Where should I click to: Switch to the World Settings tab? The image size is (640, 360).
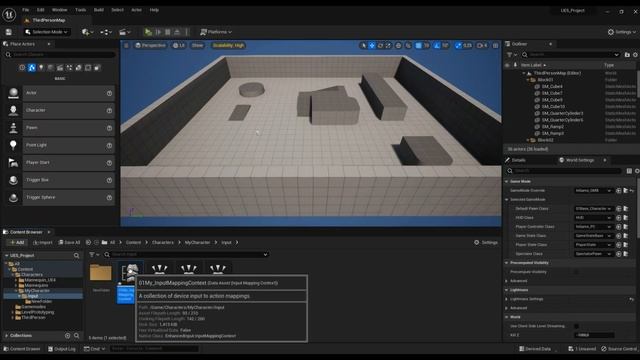[x=579, y=160]
